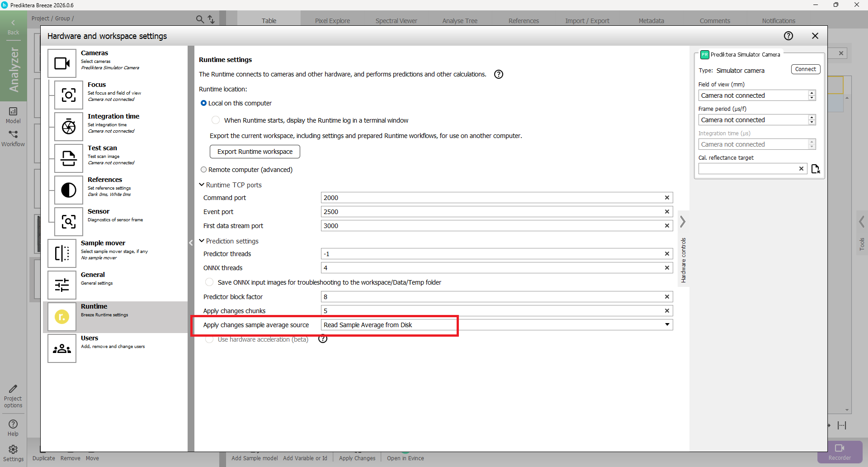Collapse the Prediction settings section

coord(202,241)
